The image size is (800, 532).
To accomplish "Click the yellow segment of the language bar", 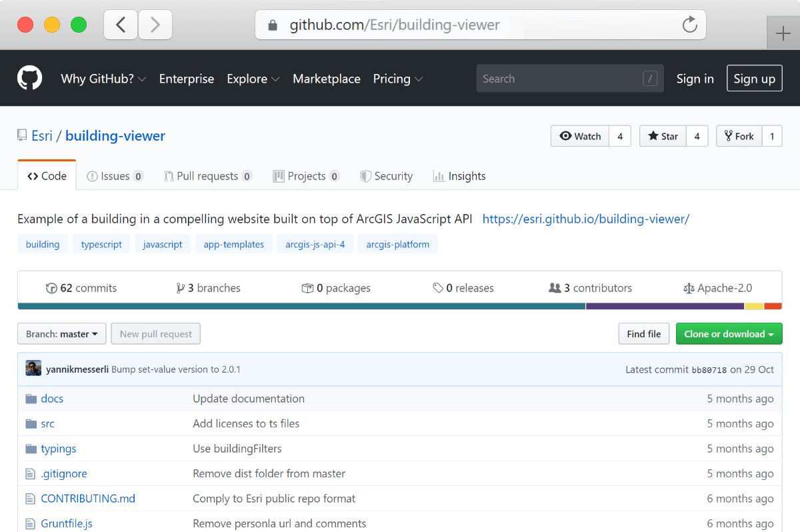I will pyautogui.click(x=754, y=306).
